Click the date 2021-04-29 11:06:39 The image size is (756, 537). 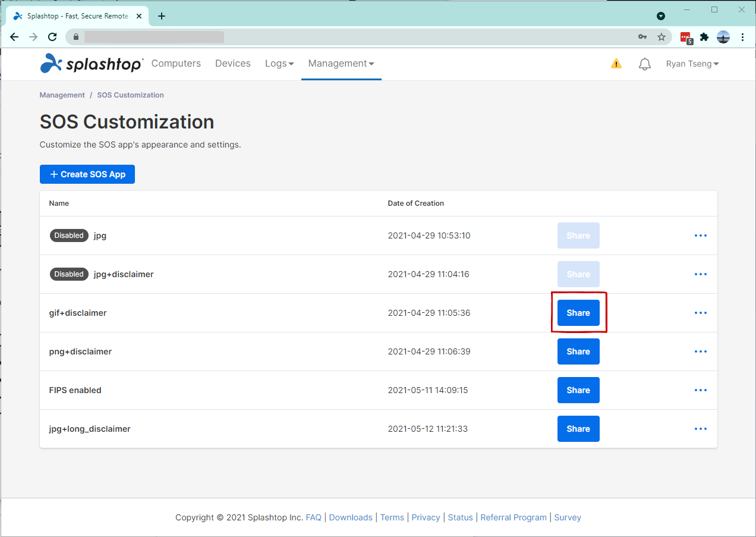coord(429,351)
